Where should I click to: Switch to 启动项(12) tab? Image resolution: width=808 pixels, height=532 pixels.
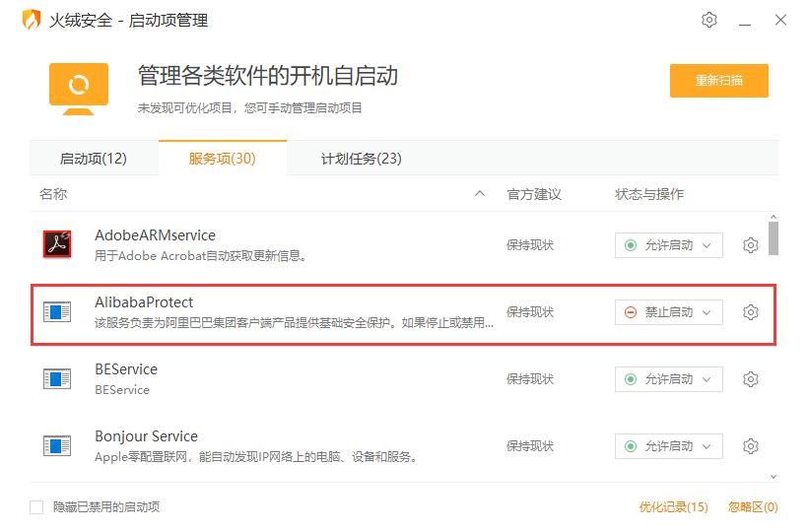(x=94, y=159)
